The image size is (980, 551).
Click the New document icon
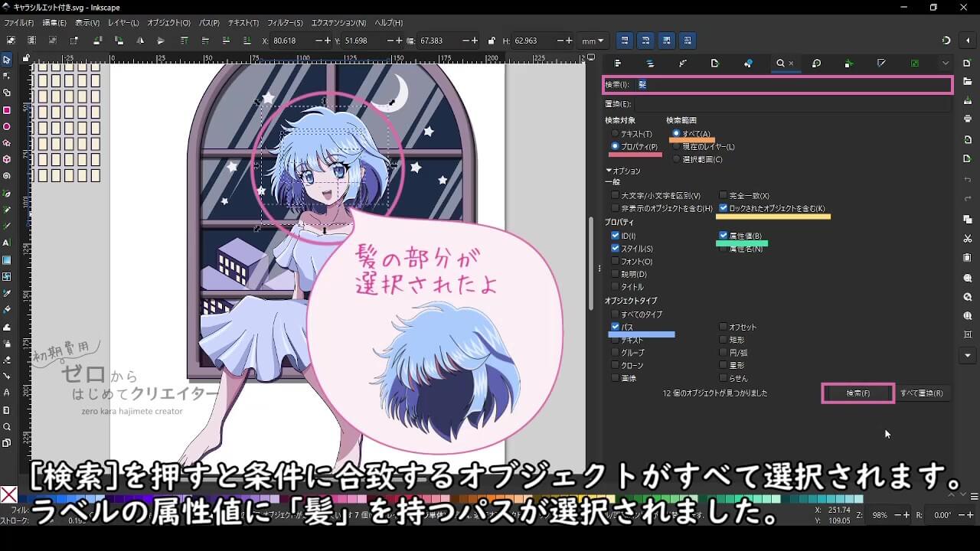[x=968, y=63]
